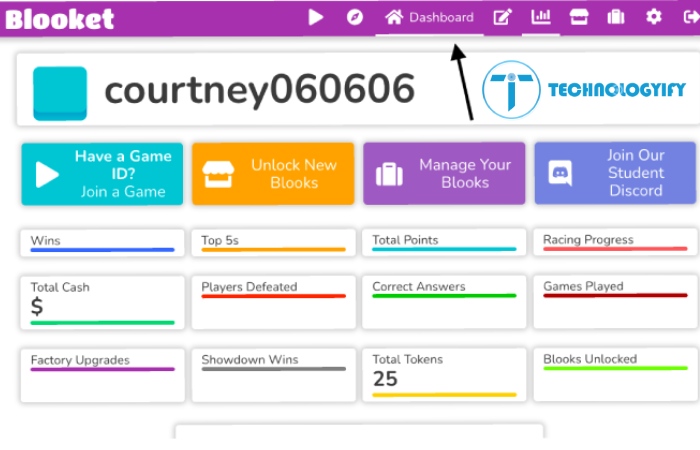Select the Total Points stat card

[444, 242]
